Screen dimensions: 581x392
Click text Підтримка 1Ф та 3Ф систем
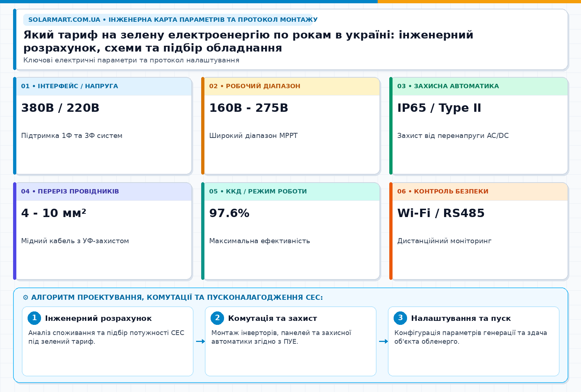point(72,136)
